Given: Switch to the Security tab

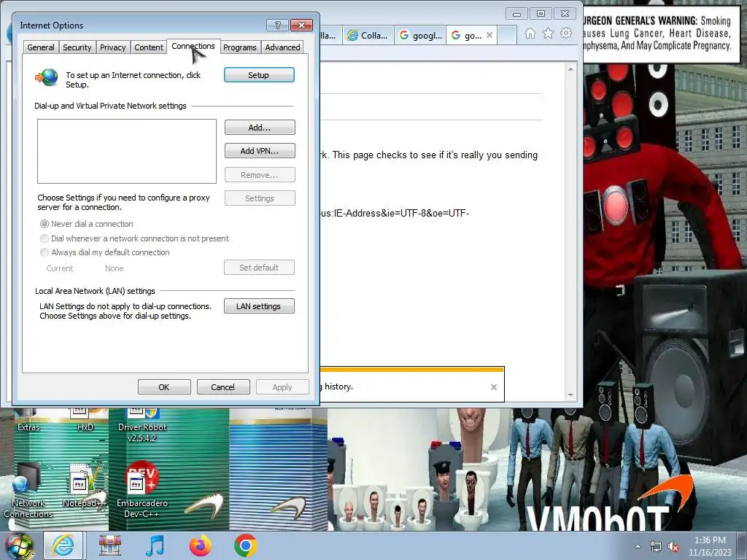Looking at the screenshot, I should [x=77, y=47].
